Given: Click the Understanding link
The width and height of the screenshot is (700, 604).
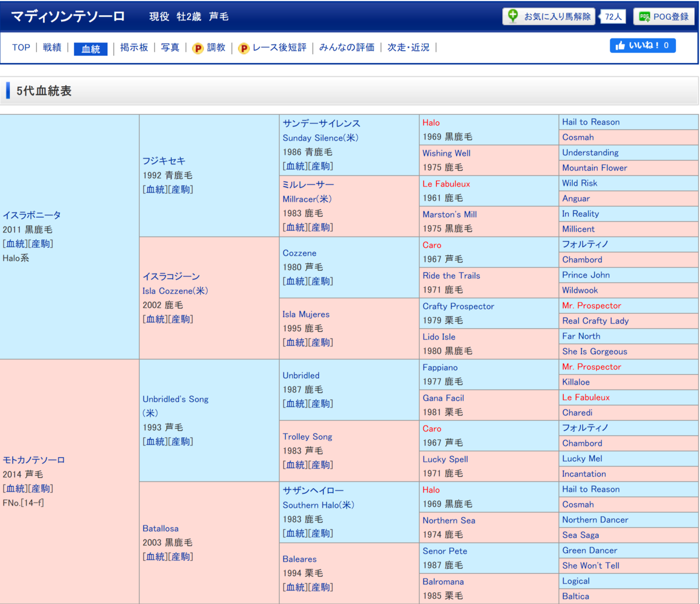Looking at the screenshot, I should 590,153.
